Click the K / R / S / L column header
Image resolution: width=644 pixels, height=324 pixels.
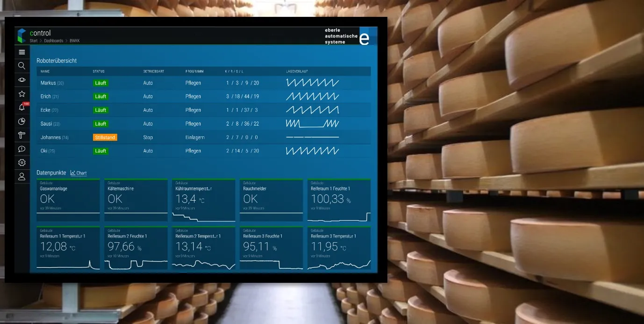coord(234,72)
